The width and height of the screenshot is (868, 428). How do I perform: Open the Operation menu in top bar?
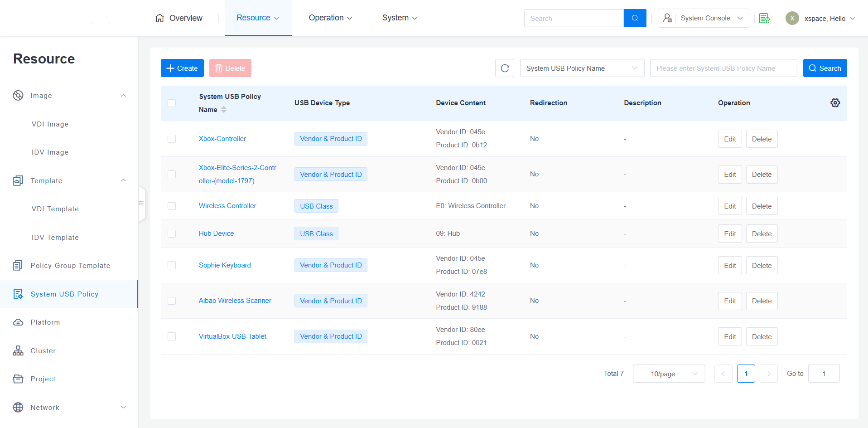pyautogui.click(x=330, y=18)
